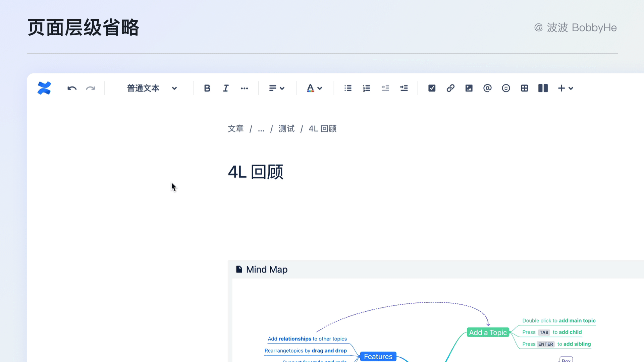Open the plus insert-more dropdown
Viewport: 644px width, 362px height.
(565, 88)
